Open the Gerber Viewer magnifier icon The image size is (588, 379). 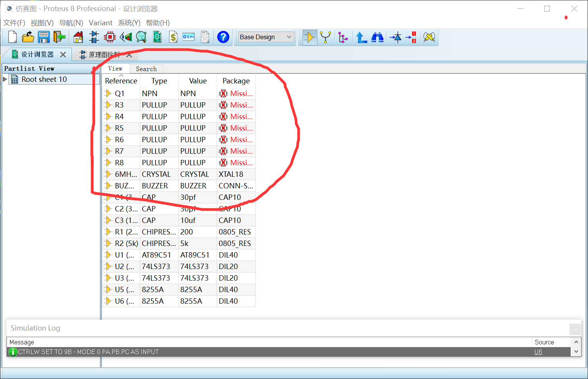141,37
